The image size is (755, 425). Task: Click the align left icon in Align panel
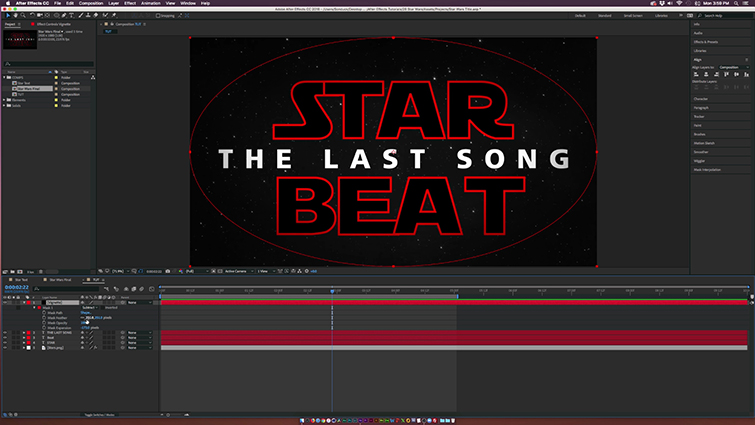tap(697, 74)
